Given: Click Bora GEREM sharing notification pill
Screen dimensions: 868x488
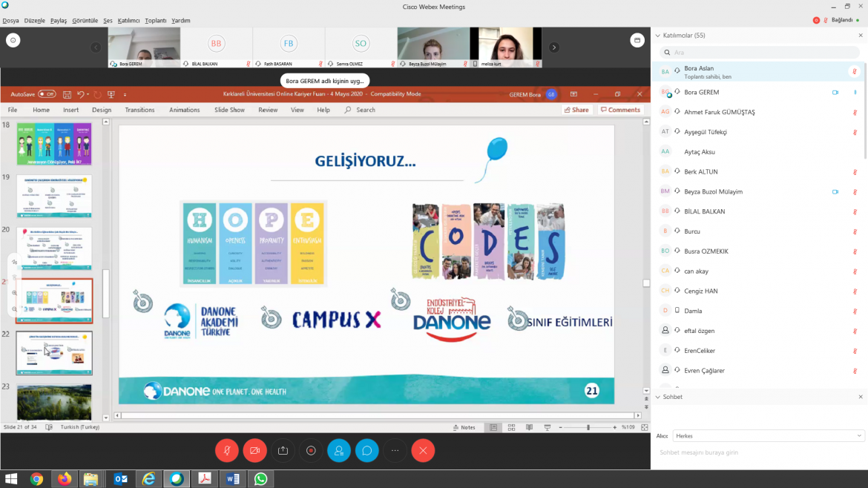Looking at the screenshot, I should tap(325, 81).
